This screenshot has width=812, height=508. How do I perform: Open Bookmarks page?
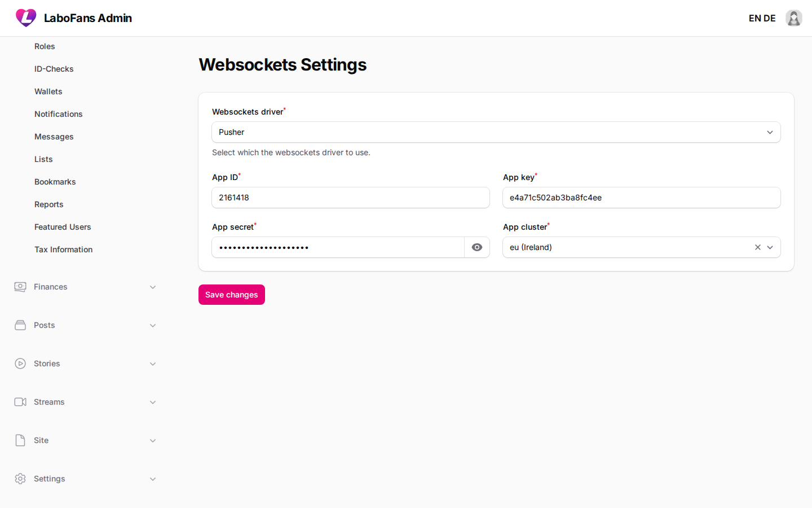(x=55, y=182)
